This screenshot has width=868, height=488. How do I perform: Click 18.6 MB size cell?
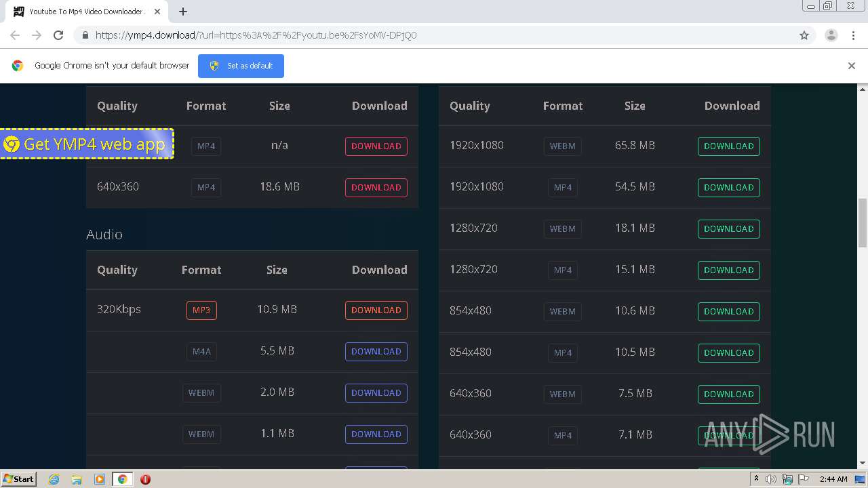279,186
